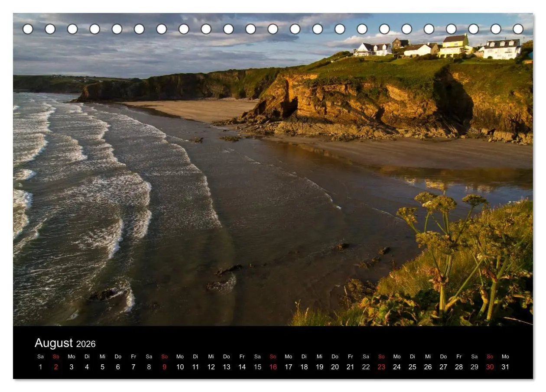Click the Saturday date 29
Screen dimensions: 546x392
pos(474,367)
